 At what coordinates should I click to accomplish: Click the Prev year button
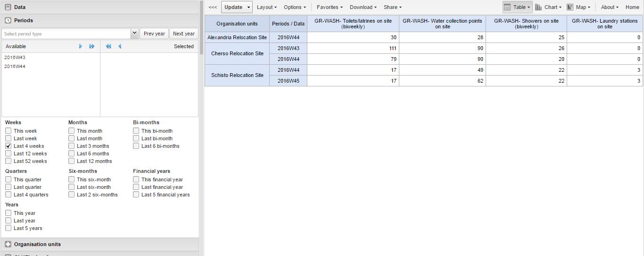(154, 34)
